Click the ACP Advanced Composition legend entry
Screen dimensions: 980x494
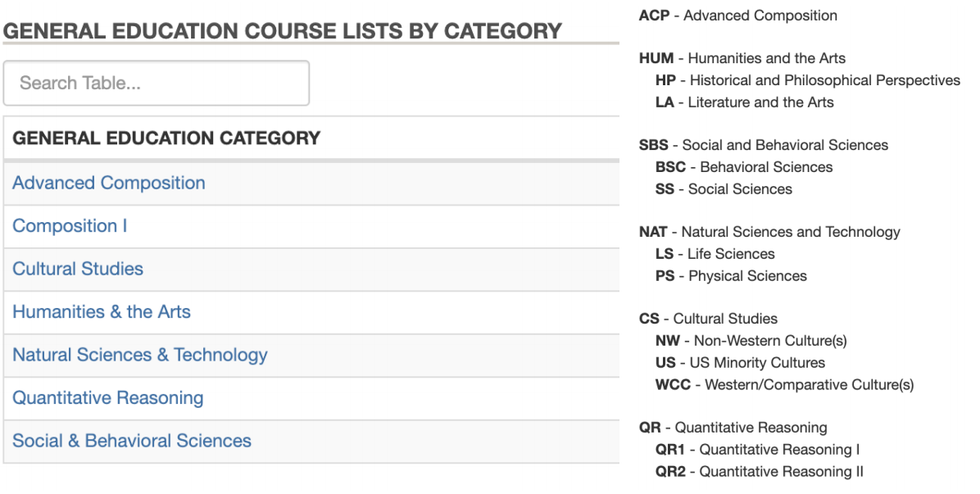737,16
